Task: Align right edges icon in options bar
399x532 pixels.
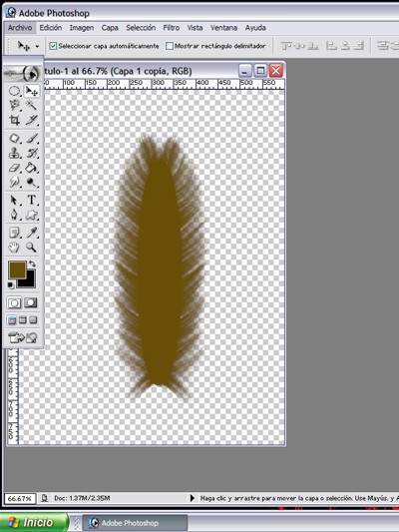Action: [x=359, y=46]
